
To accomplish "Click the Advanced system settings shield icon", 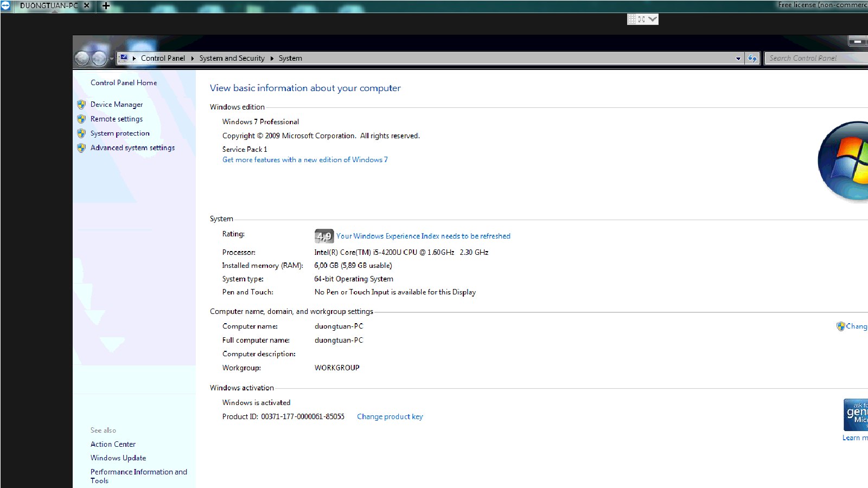I will point(81,147).
